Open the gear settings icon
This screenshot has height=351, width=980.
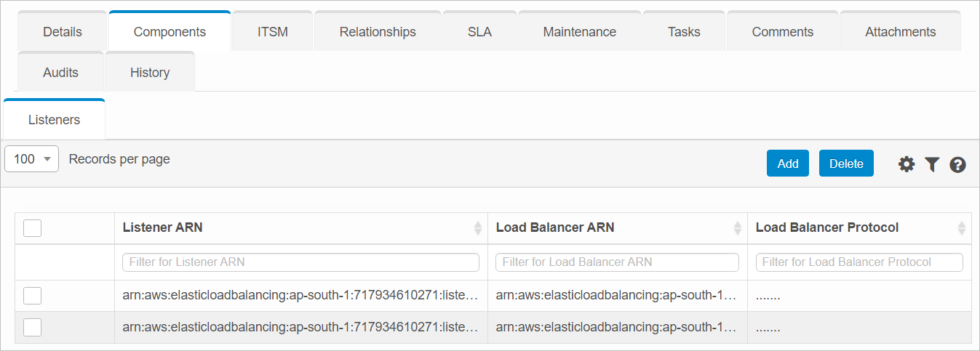[906, 164]
